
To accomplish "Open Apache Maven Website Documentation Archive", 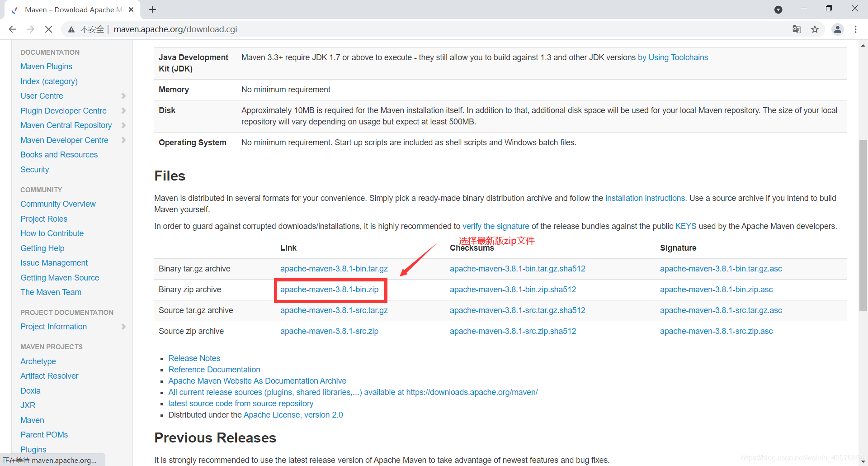I will [257, 381].
